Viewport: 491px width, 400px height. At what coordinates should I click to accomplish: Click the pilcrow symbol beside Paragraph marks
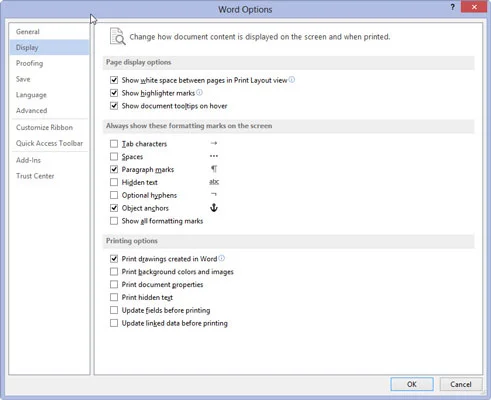pos(214,169)
